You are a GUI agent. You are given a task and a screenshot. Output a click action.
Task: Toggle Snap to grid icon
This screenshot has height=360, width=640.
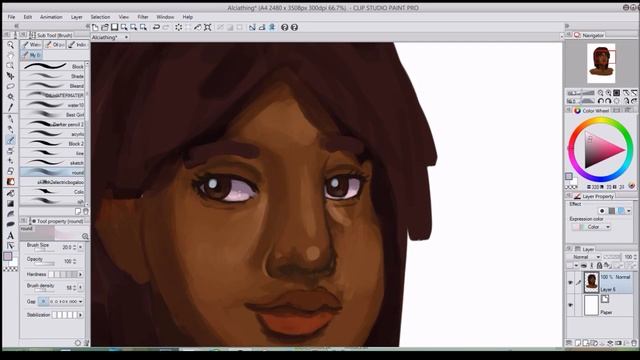pos(272,27)
